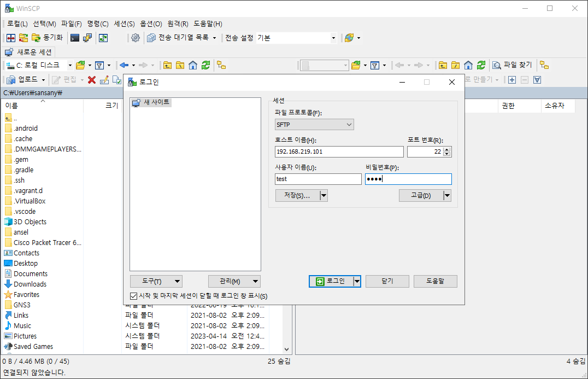Open the 명령(C) menu
The image size is (588, 379).
[98, 24]
